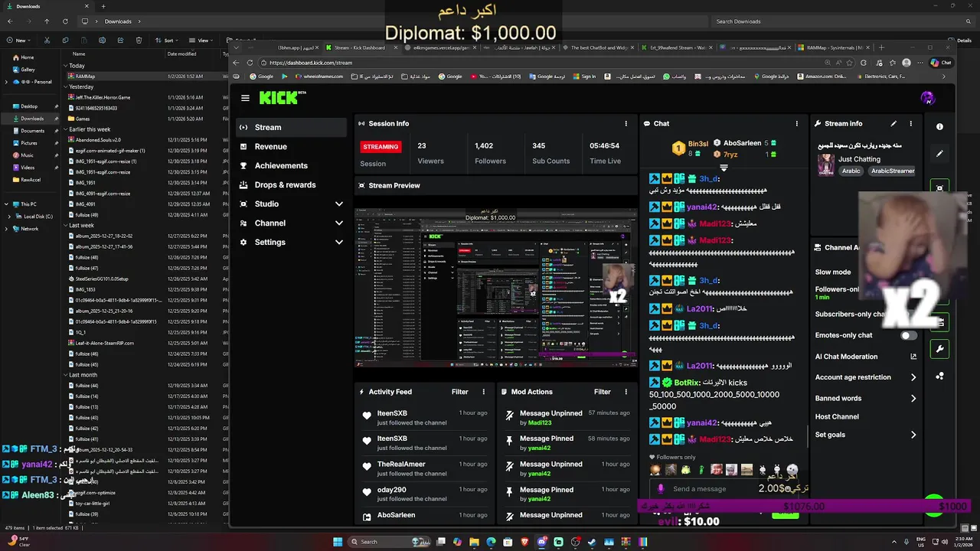Delete selected file in Explorer toolbar
Image resolution: width=980 pixels, height=551 pixels.
click(x=139, y=40)
